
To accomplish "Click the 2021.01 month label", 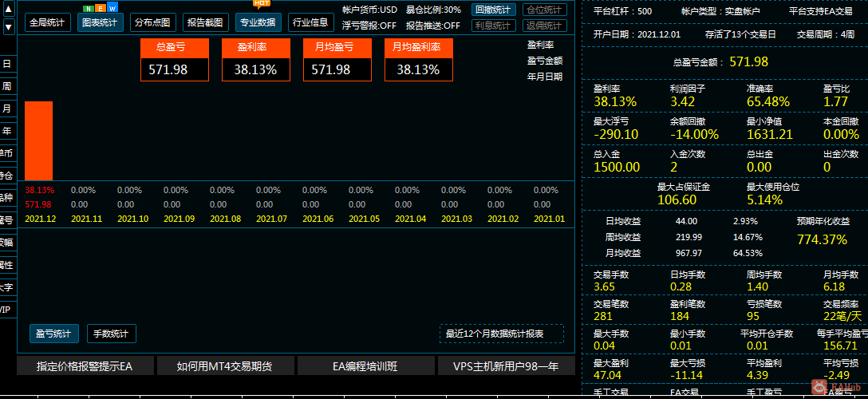I will click(549, 219).
